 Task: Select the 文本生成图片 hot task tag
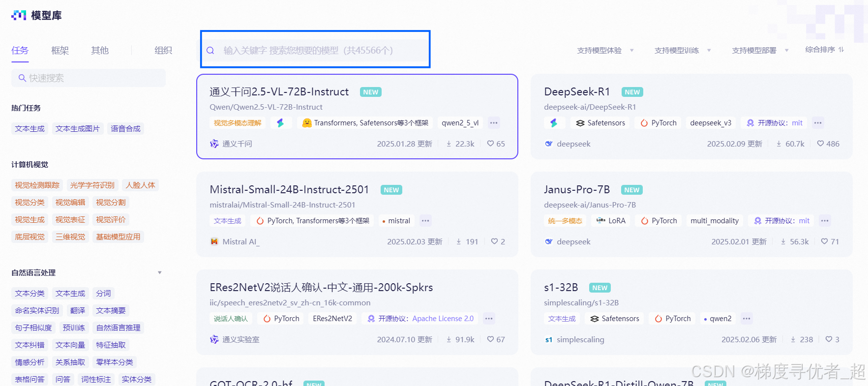coord(78,129)
